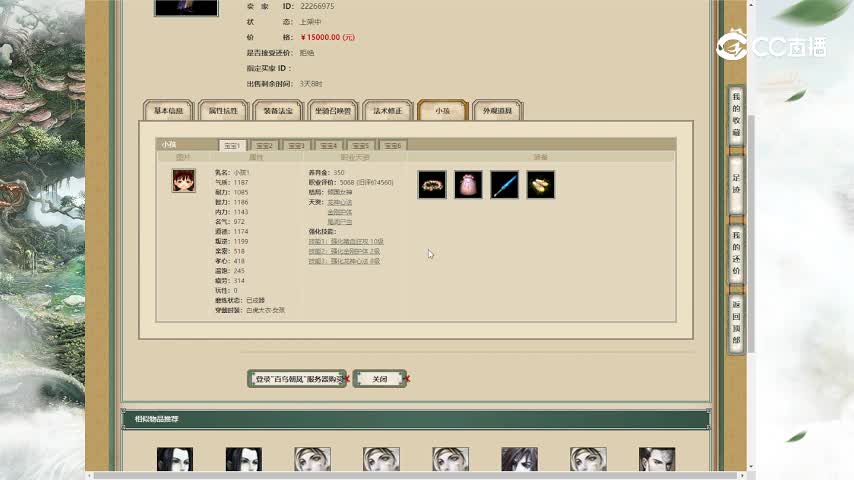Select the 宝宝1 sub-tab
Image resolution: width=854 pixels, height=480 pixels.
pyautogui.click(x=233, y=145)
